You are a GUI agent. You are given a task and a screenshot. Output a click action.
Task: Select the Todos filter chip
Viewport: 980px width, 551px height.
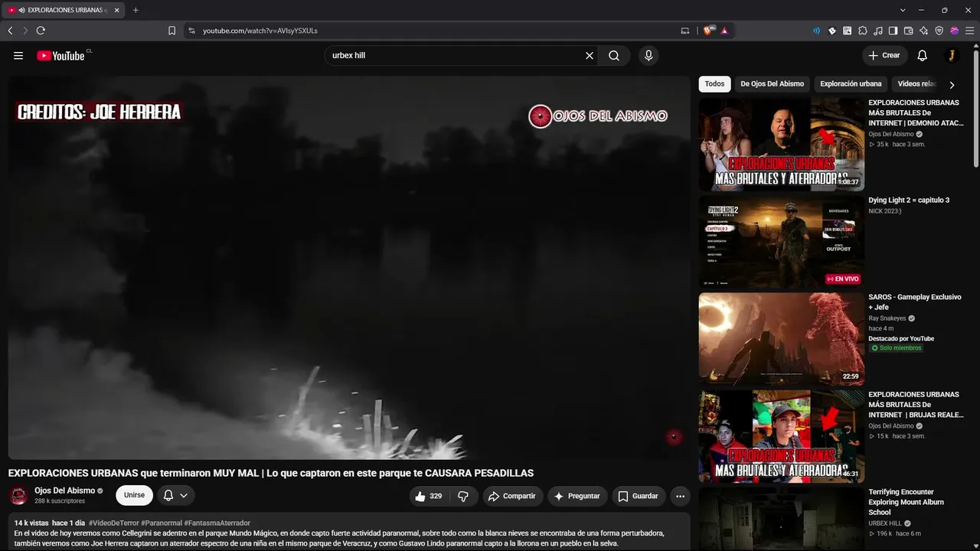(x=714, y=84)
